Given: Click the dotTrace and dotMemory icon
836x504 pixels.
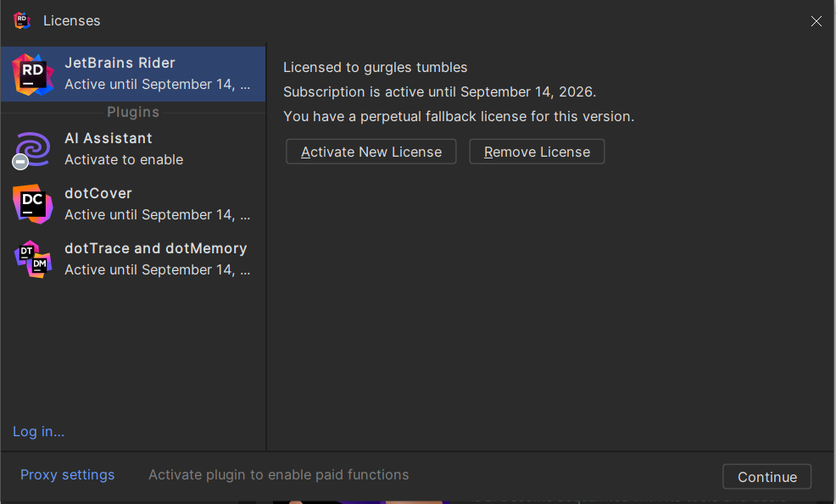Looking at the screenshot, I should point(33,259).
